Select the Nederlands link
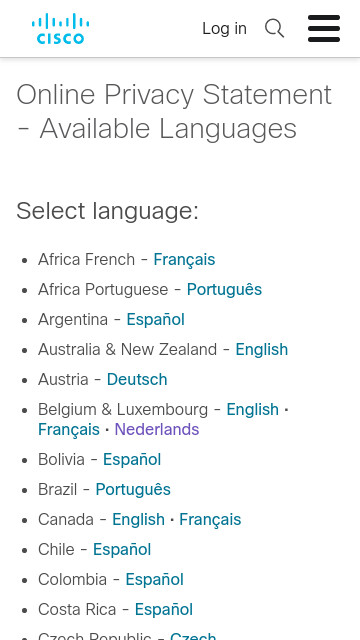 coord(157,430)
